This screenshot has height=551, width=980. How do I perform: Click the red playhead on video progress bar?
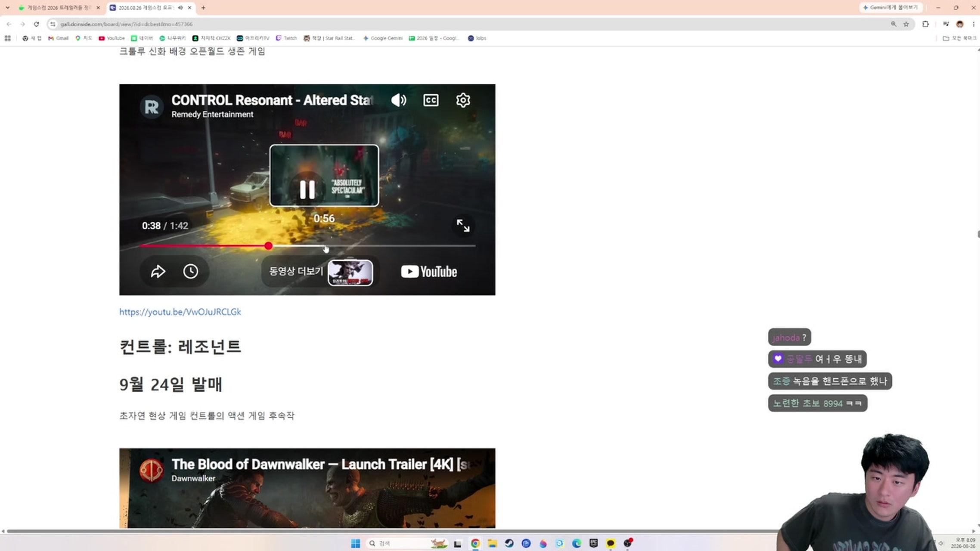pos(268,246)
